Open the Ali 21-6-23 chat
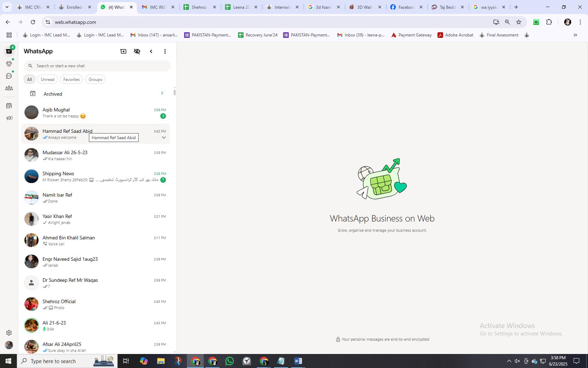Screen dimensions: 588x368 pos(96,326)
